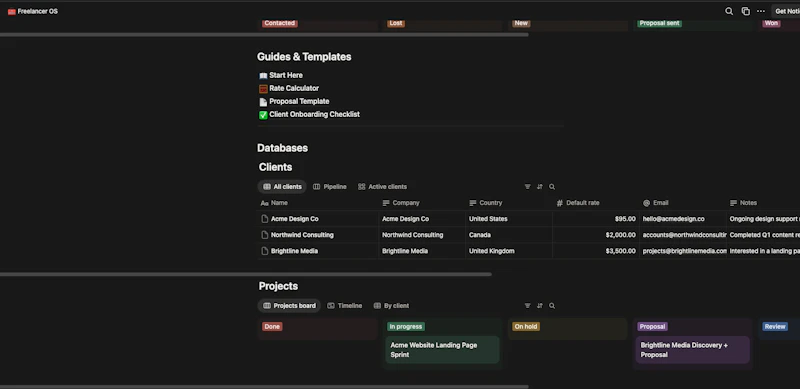Click the Company cell Brightline Media
Image resolution: width=800 pixels, height=389 pixels.
tap(421, 251)
